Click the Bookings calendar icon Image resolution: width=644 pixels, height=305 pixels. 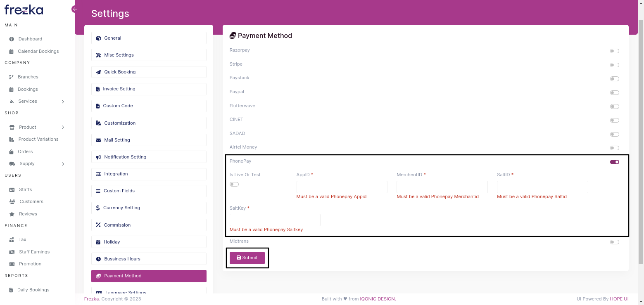(12, 90)
